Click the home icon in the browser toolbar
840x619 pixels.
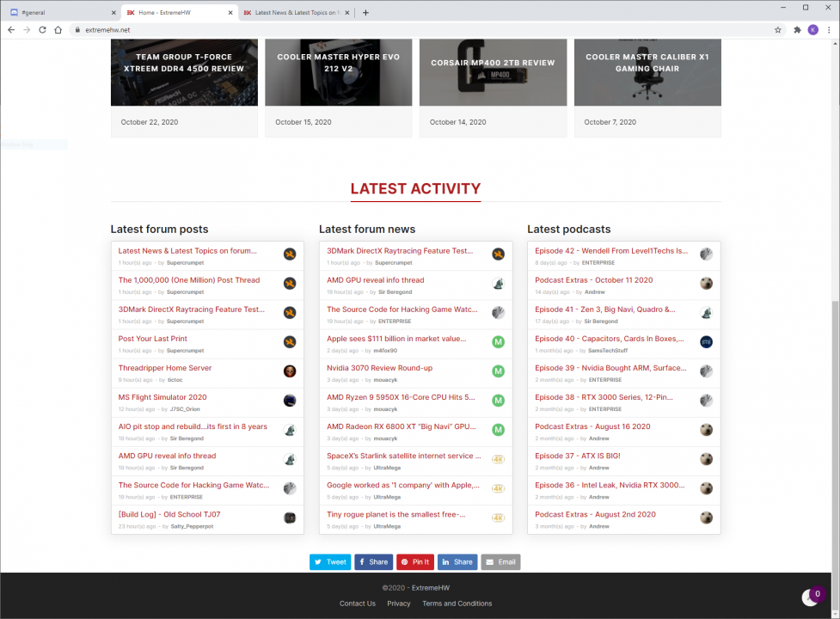pos(57,28)
